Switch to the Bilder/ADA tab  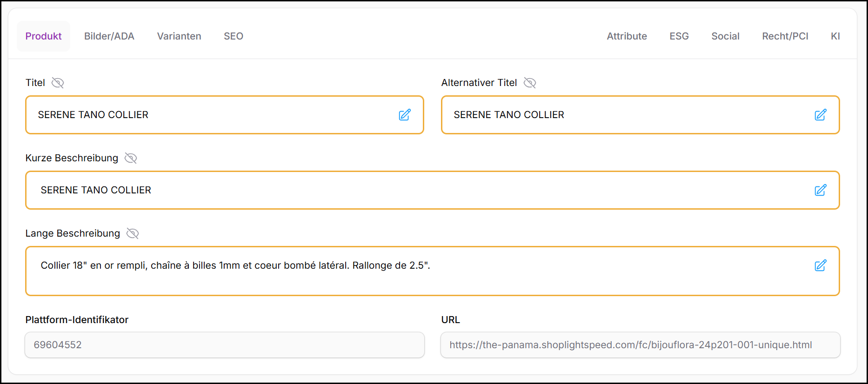click(x=109, y=36)
